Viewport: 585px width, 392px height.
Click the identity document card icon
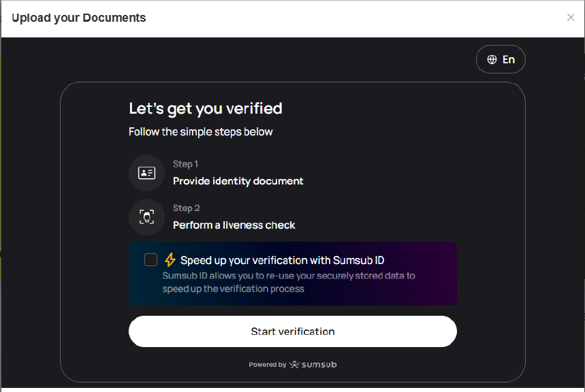point(146,173)
